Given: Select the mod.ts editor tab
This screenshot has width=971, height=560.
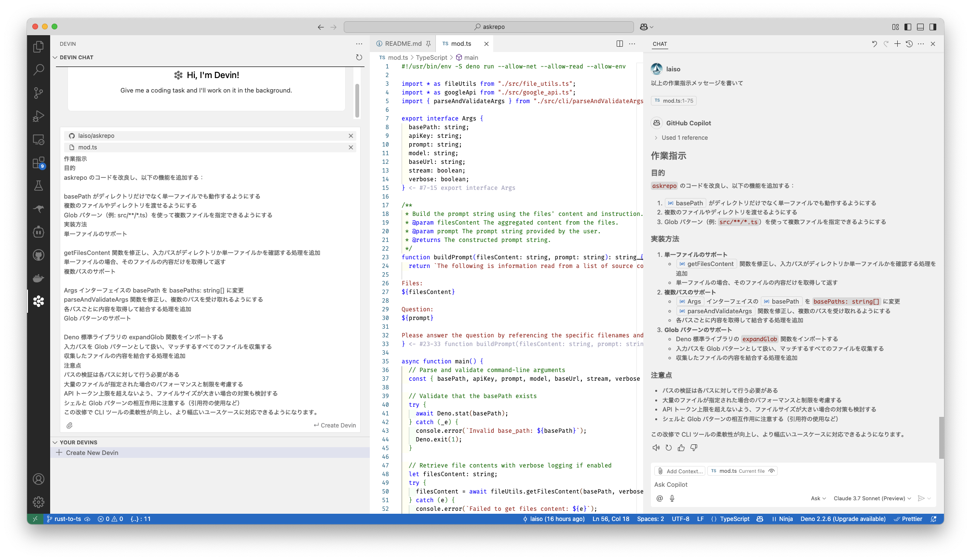Looking at the screenshot, I should point(460,44).
